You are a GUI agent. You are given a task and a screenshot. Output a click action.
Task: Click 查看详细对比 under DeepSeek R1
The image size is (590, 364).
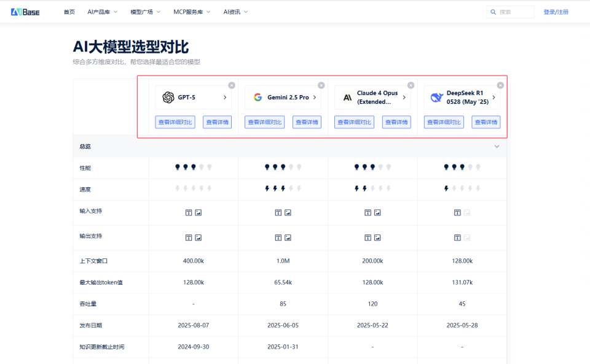point(443,122)
